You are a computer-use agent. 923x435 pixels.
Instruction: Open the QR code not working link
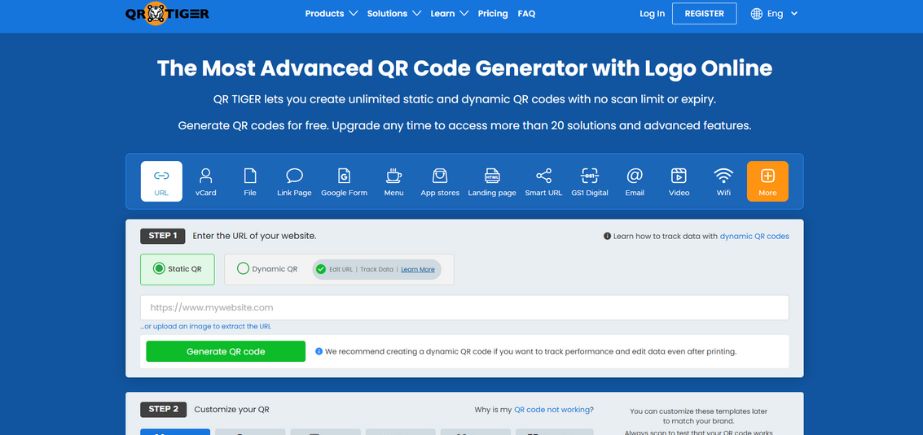pos(553,410)
